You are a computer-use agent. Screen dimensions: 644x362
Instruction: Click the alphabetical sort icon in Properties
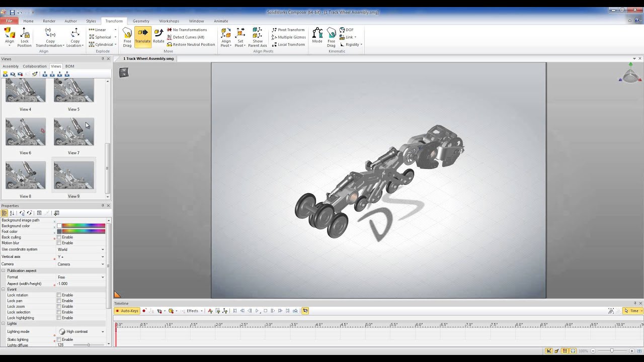point(12,213)
